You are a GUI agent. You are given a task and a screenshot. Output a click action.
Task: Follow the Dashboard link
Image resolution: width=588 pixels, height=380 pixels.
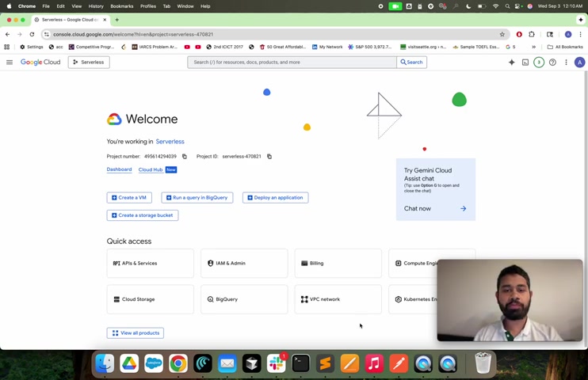(x=119, y=169)
